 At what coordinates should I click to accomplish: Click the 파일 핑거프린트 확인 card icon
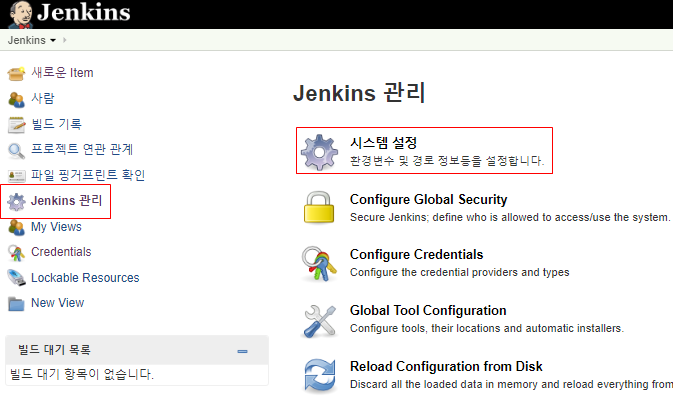tap(16, 175)
